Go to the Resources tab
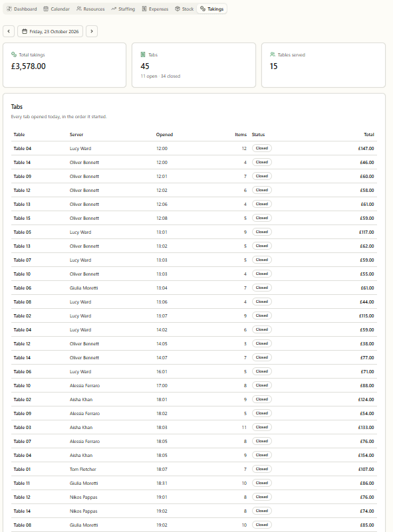The image size is (393, 532). 90,9
